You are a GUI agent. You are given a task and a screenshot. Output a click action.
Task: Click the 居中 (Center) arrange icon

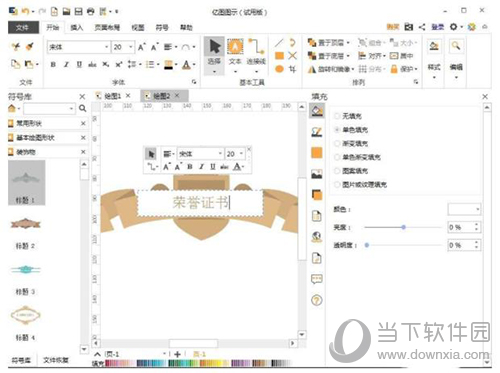[x=402, y=56]
